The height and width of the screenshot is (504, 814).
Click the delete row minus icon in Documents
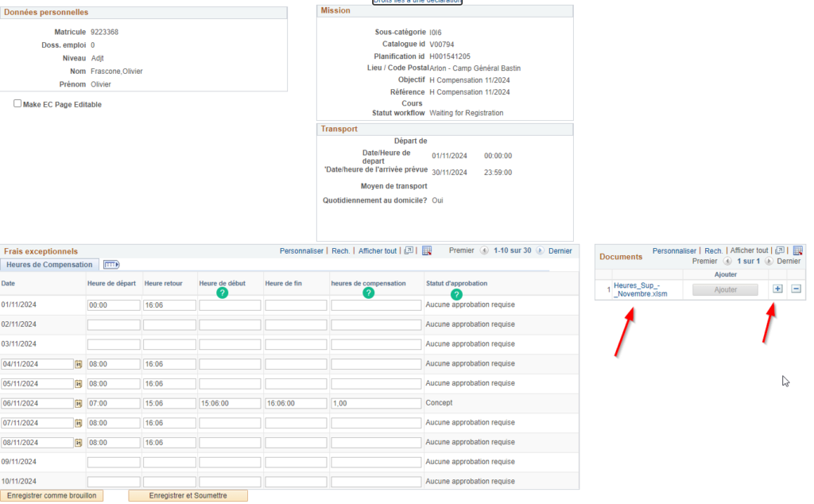796,289
